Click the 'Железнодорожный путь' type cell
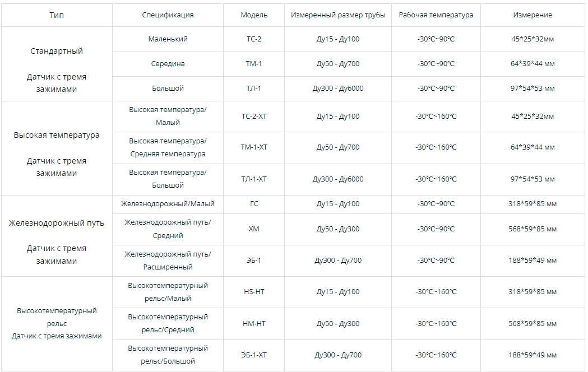Screen dimensions: 588x372 57,223
